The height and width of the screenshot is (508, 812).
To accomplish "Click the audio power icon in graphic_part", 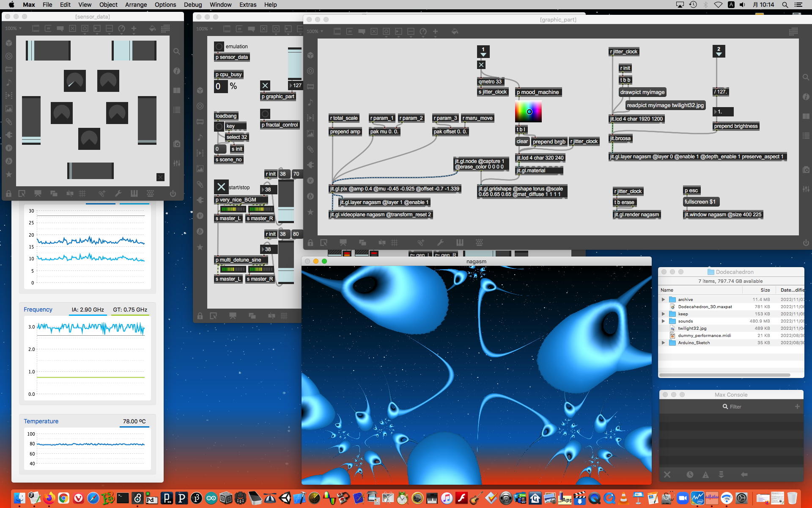I will [x=806, y=243].
